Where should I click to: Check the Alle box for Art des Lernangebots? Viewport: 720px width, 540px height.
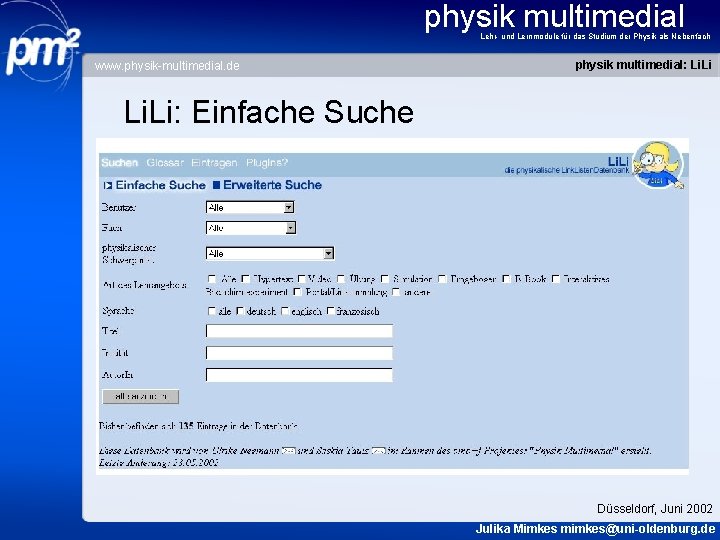click(212, 279)
